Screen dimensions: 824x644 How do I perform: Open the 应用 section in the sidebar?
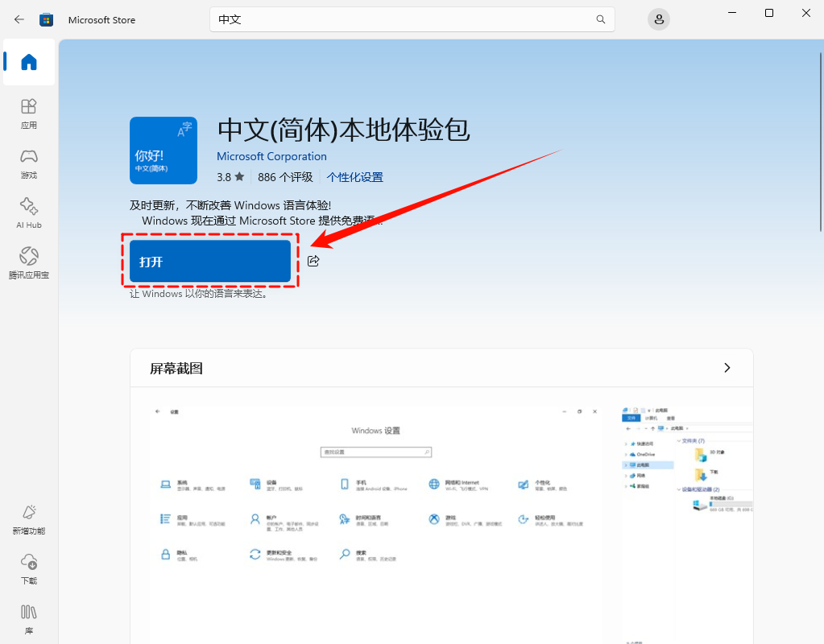pos(28,114)
